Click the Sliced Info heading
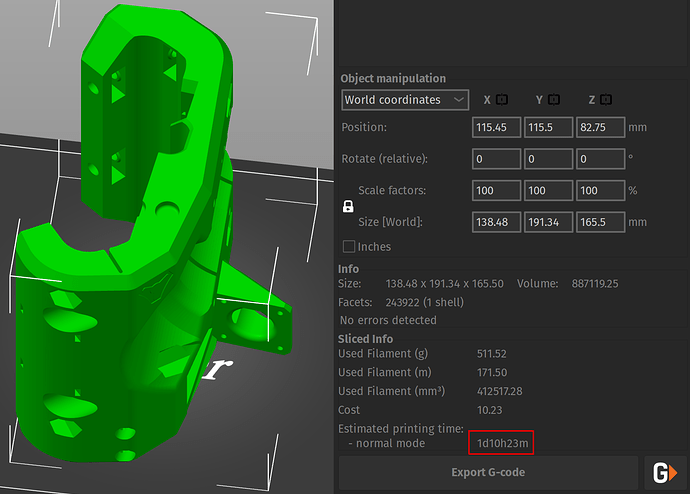Screen dimensions: 690x494 [x=365, y=339]
